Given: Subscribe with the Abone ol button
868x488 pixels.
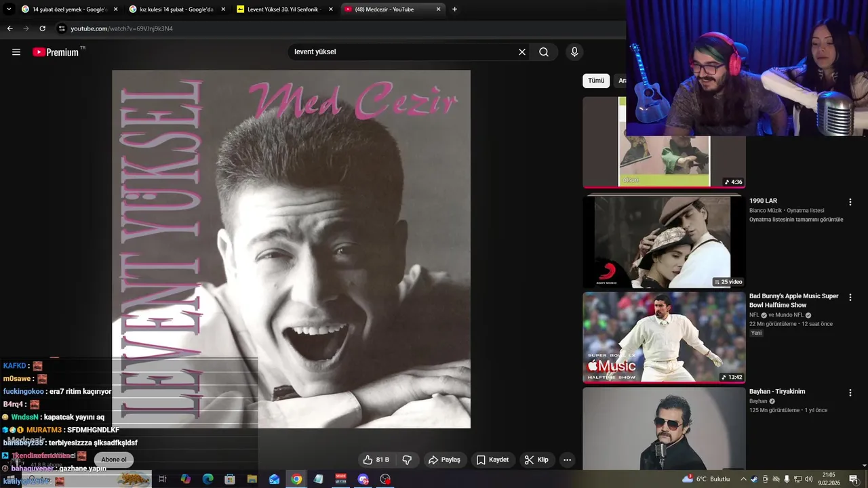Looking at the screenshot, I should (x=114, y=460).
